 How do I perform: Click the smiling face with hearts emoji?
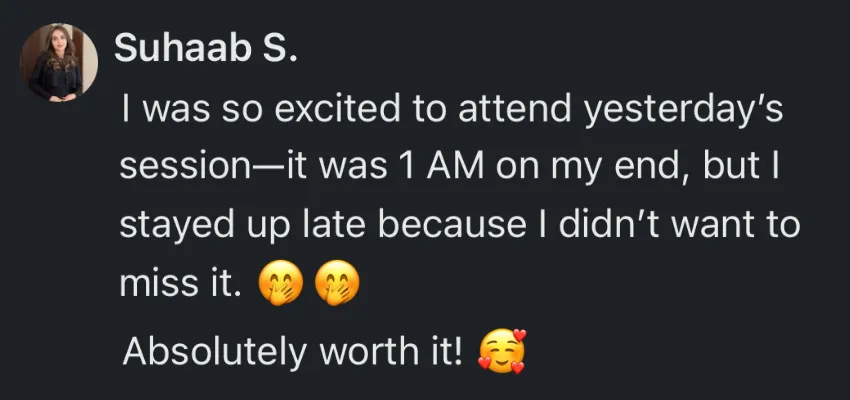[501, 351]
